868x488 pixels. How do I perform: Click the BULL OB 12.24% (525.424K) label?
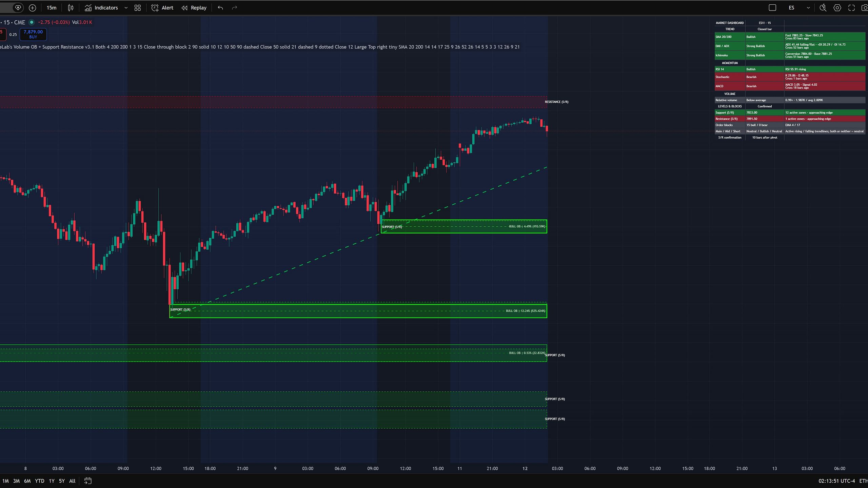[x=526, y=311]
